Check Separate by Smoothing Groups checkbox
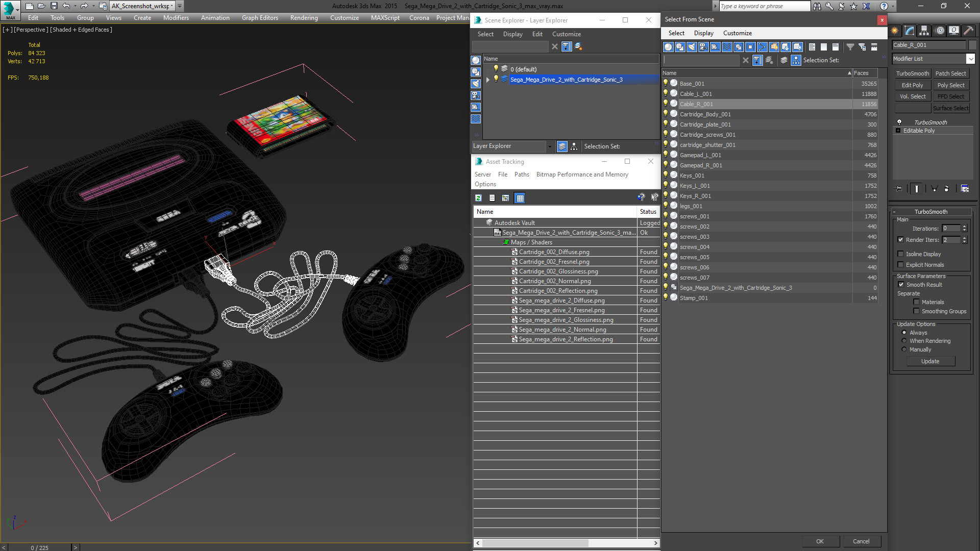The image size is (980, 551). (916, 311)
